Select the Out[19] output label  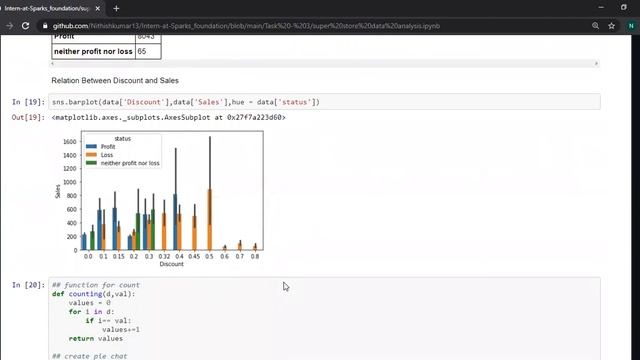[x=28, y=118]
